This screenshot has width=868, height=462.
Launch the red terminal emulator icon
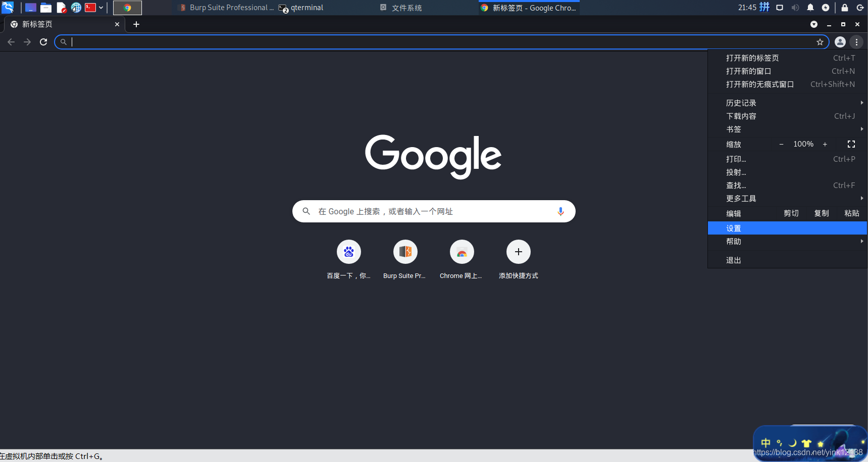90,8
